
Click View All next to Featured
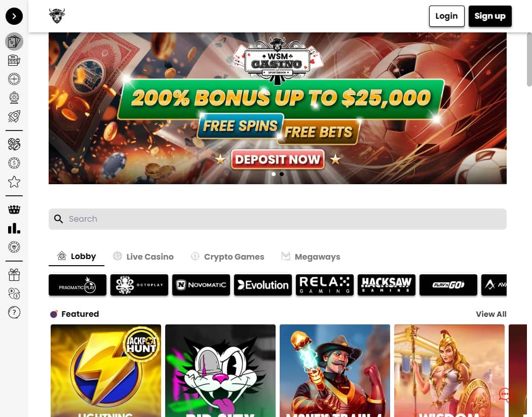point(491,314)
